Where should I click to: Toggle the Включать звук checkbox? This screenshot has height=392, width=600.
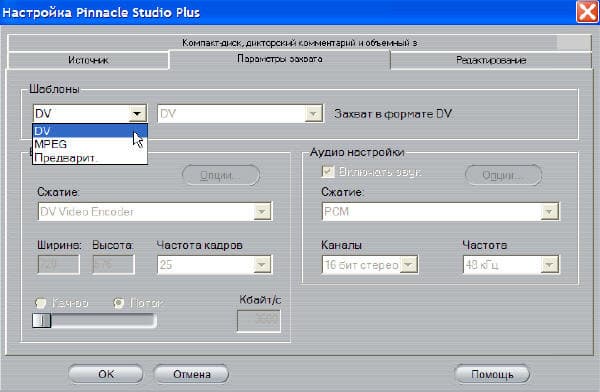coord(328,172)
